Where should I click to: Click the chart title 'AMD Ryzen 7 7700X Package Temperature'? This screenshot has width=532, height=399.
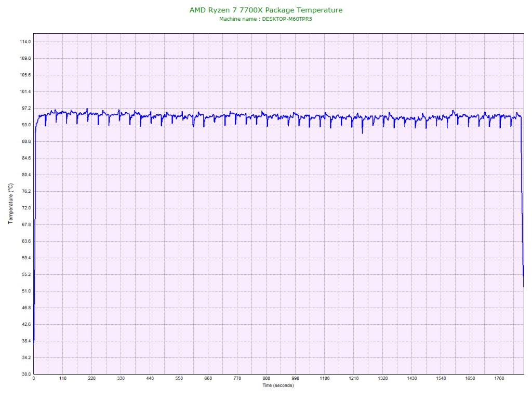pos(265,10)
